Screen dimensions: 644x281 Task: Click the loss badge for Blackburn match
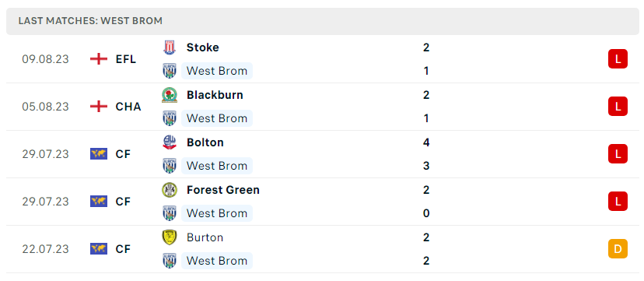[x=618, y=107]
